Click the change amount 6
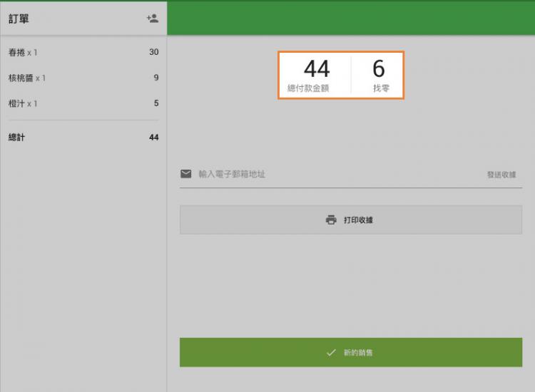This screenshot has width=535, height=392. pos(379,68)
